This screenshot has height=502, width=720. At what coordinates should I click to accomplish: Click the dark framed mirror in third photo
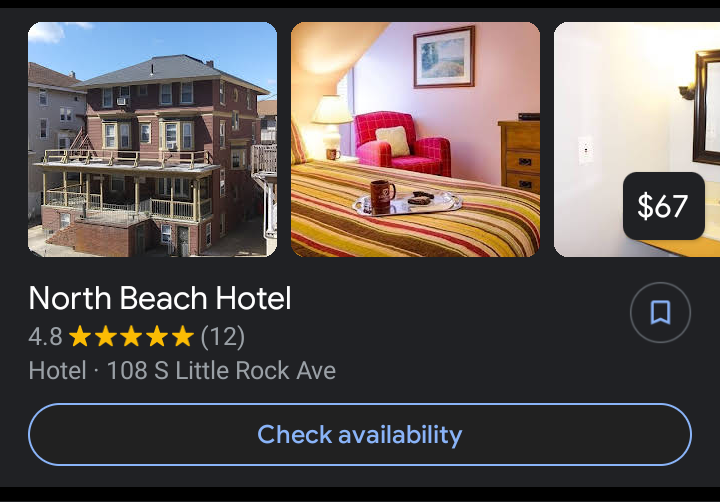[706, 107]
